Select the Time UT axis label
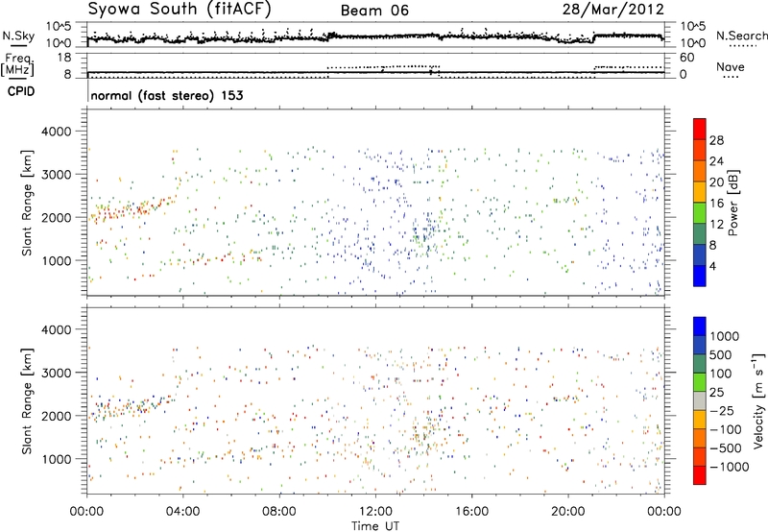768x532 pixels. (x=375, y=526)
